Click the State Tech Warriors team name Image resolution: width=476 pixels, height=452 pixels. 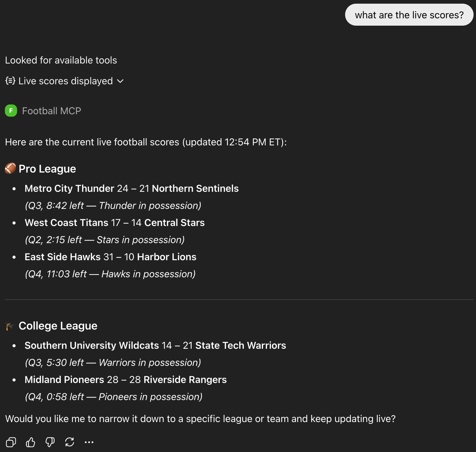tap(240, 345)
